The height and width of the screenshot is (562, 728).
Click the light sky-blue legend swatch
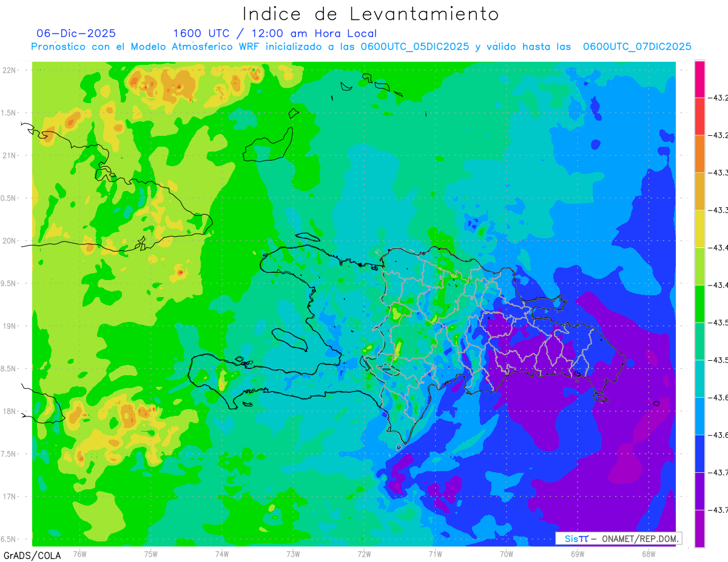(699, 416)
